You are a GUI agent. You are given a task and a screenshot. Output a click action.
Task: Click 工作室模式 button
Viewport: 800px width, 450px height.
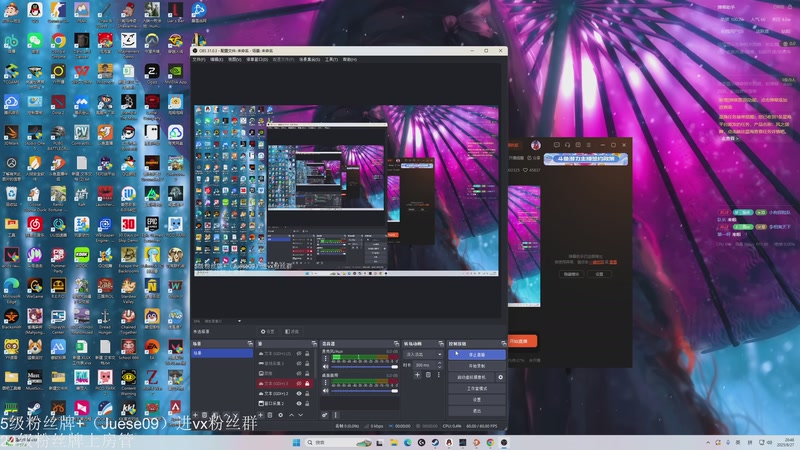[x=477, y=388]
